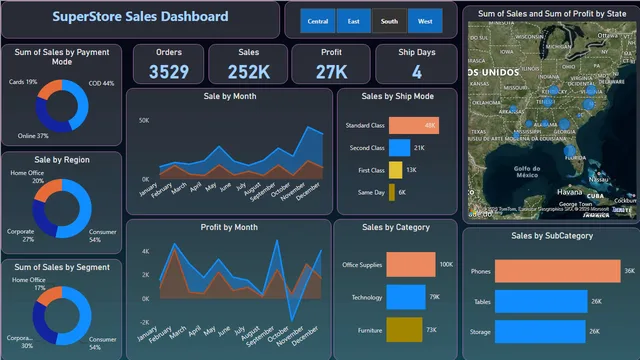Click the Same Day bar
The image size is (640, 360).
point(392,192)
